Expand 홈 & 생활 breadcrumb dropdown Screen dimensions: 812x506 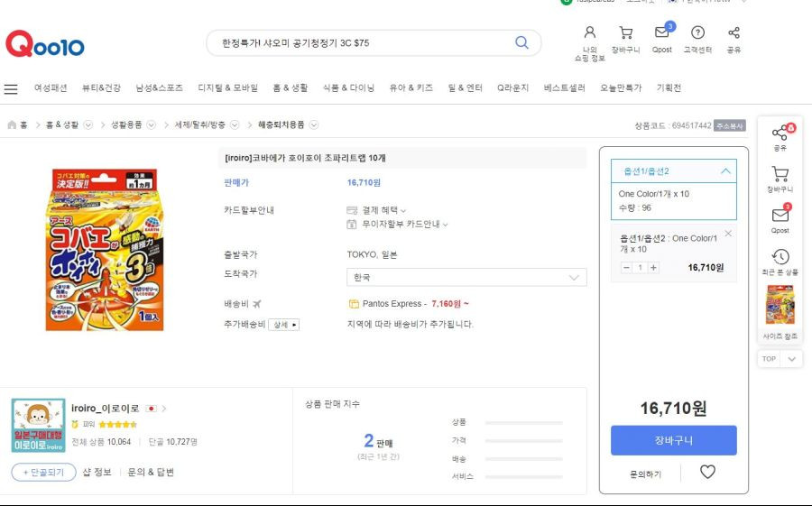pos(88,124)
